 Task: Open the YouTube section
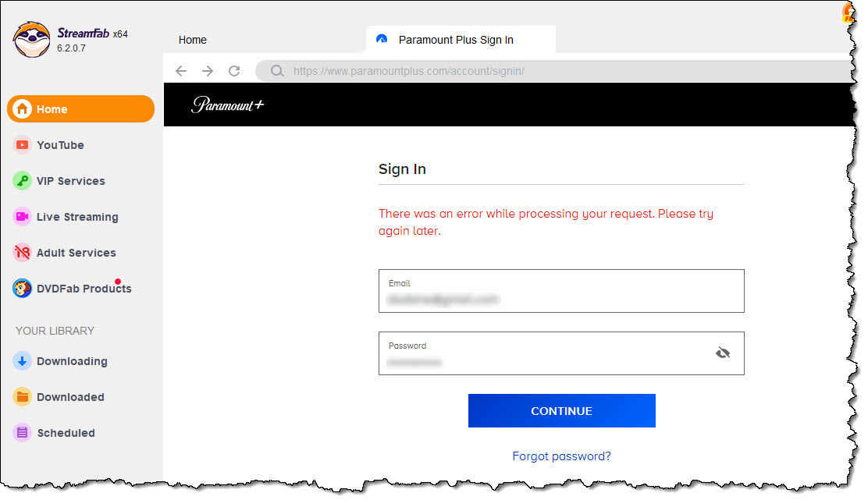[59, 145]
